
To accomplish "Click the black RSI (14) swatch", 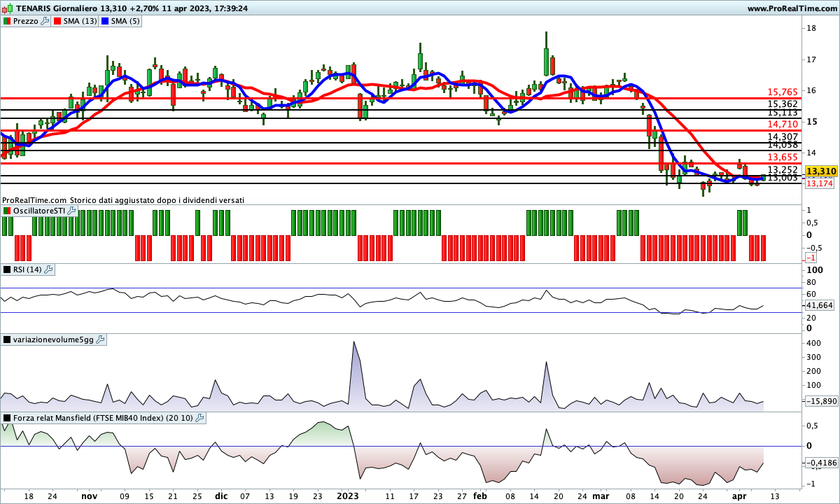I will click(x=7, y=269).
